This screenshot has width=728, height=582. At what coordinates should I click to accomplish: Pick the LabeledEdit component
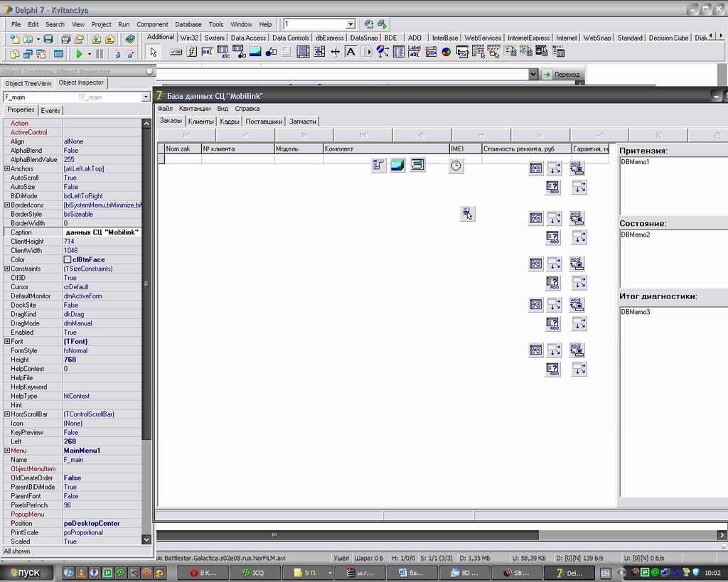[414, 52]
